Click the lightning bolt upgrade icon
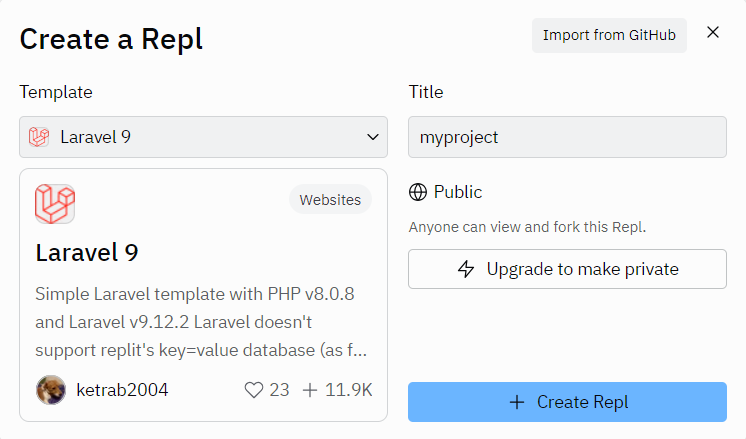The image size is (746, 439). tap(466, 269)
